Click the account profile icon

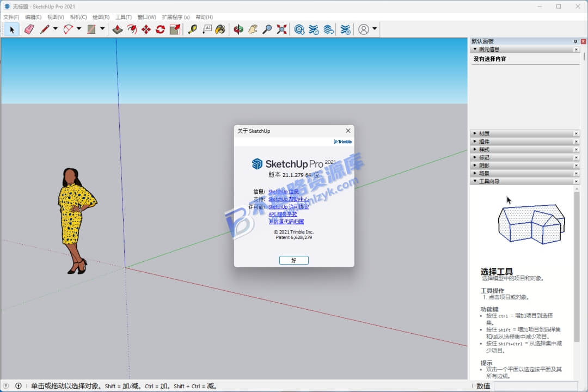(x=363, y=29)
